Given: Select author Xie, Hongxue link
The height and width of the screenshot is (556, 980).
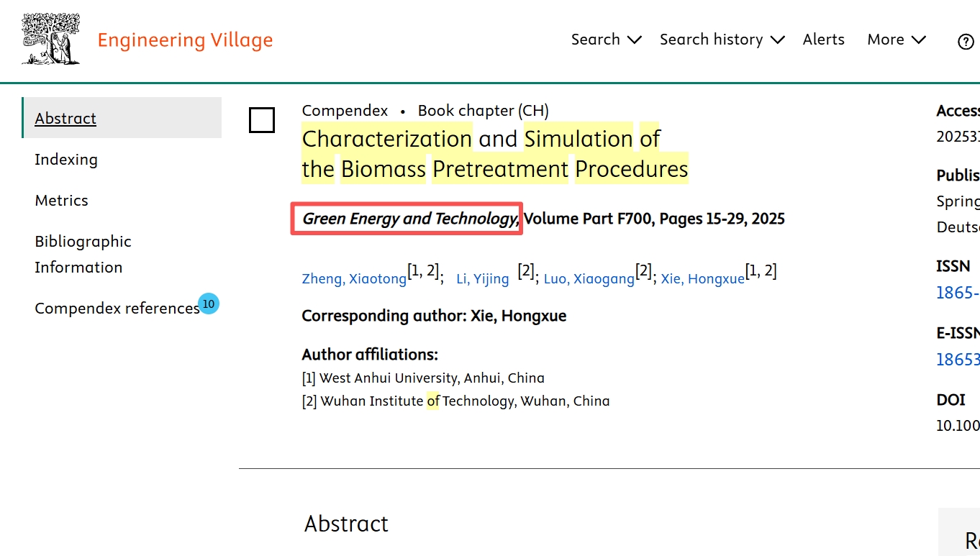Looking at the screenshot, I should point(702,278).
